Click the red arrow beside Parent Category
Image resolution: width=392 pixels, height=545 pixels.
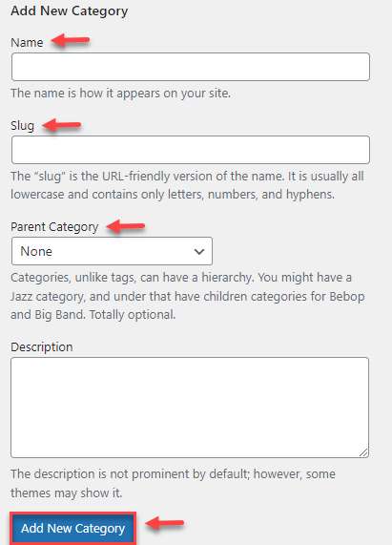[x=126, y=226]
